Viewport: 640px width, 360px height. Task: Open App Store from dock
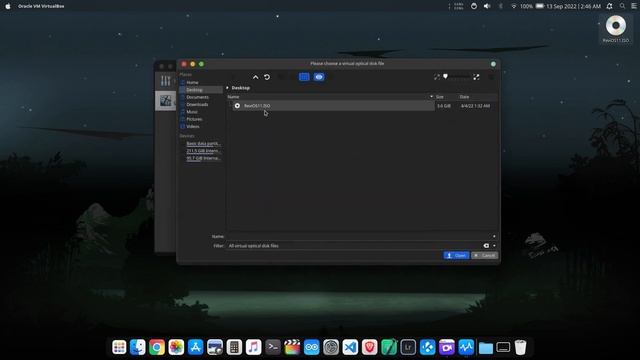196,347
